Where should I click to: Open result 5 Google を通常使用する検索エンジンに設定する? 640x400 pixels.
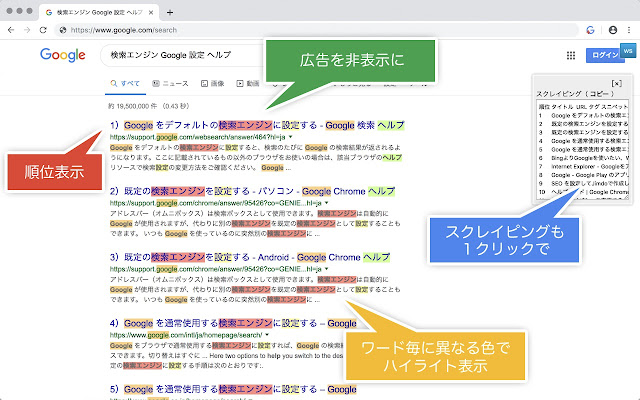point(233,389)
